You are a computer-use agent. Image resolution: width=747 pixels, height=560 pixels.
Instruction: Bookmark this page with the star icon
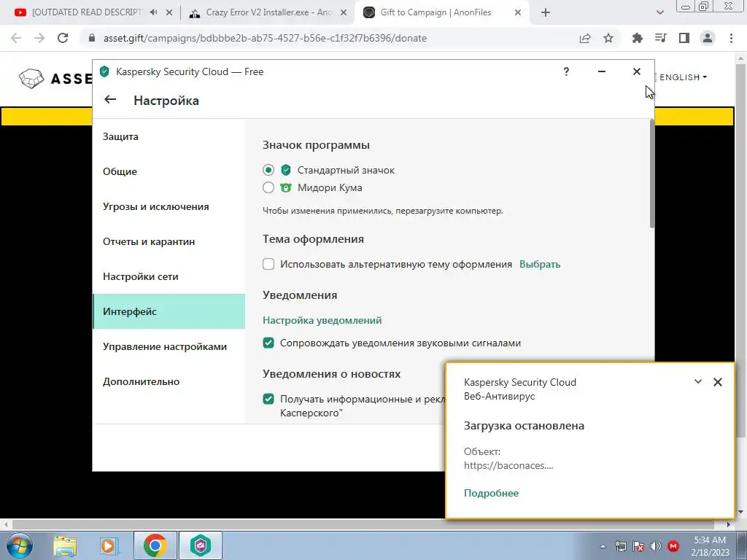point(608,38)
